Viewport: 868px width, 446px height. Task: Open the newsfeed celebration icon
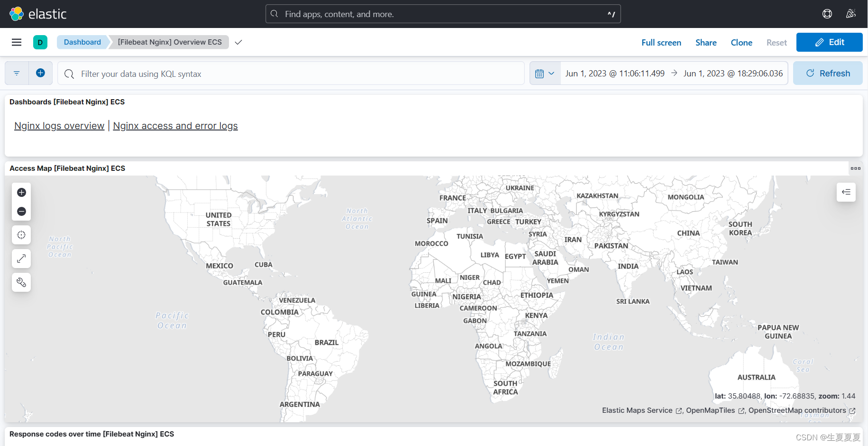click(x=851, y=14)
